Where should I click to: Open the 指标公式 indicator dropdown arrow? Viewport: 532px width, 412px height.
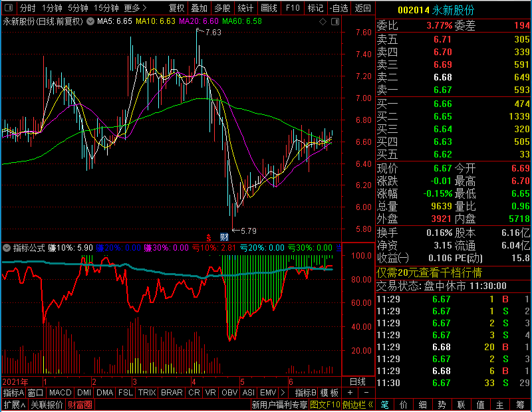pyautogui.click(x=7, y=248)
